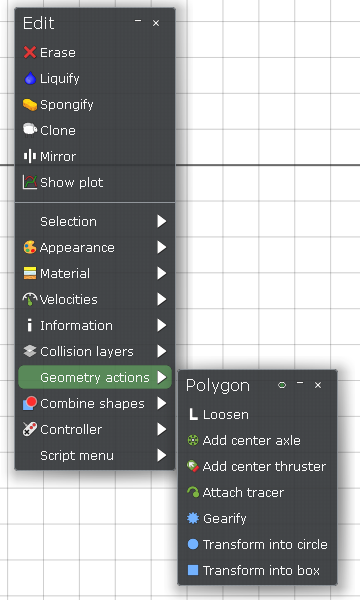Choose Transform into box
This screenshot has height=600, width=360.
pos(257,570)
